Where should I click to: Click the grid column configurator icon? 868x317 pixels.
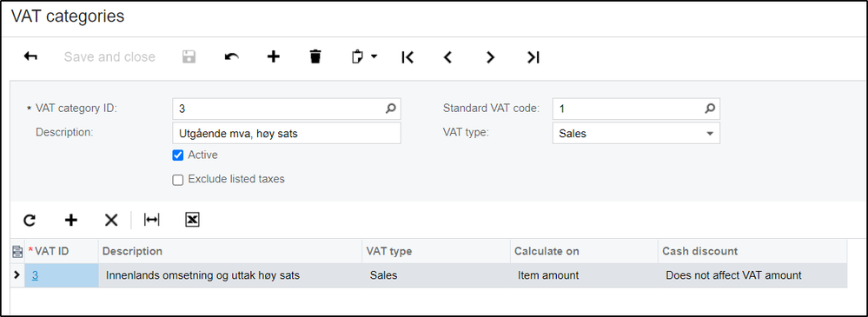(17, 252)
